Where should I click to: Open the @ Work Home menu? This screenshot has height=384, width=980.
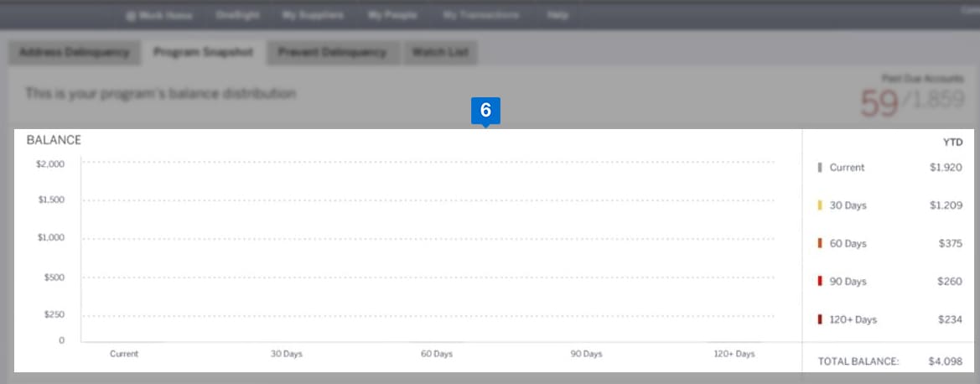click(159, 15)
